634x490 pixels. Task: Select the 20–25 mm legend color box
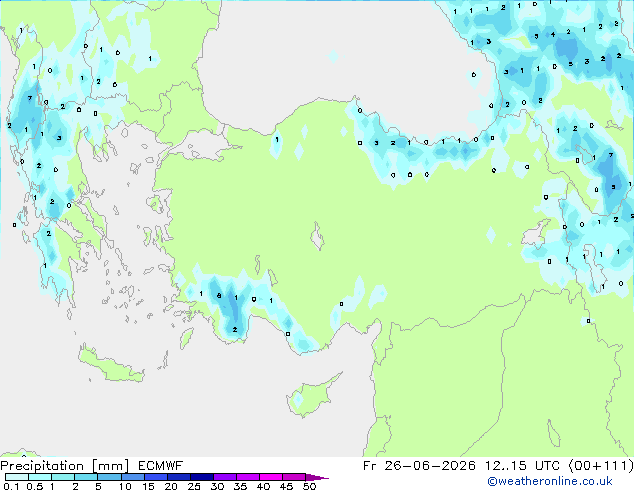point(178,477)
